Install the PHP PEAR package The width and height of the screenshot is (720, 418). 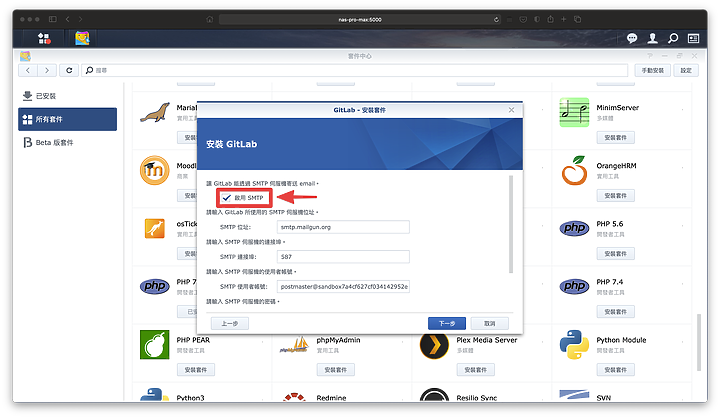pos(196,370)
